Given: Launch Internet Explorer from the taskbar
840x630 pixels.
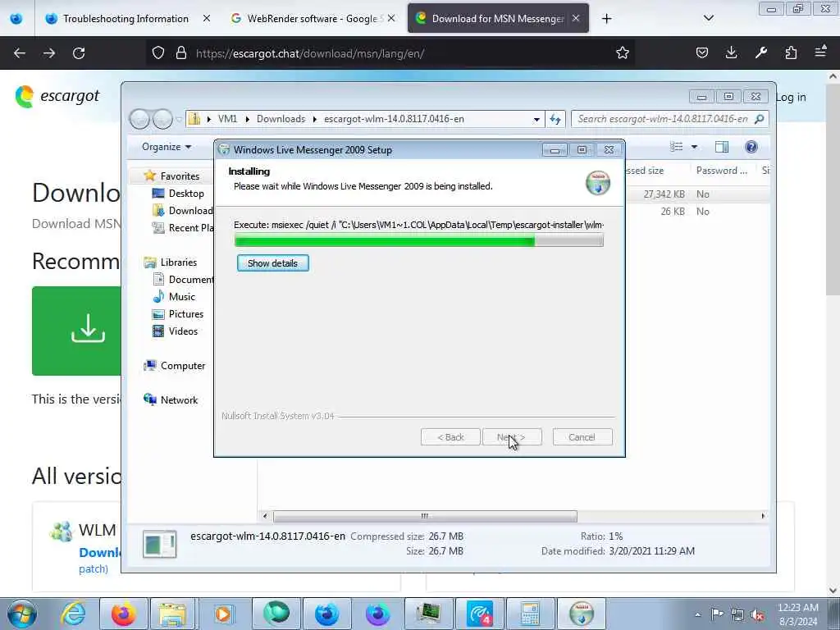Looking at the screenshot, I should [73, 614].
